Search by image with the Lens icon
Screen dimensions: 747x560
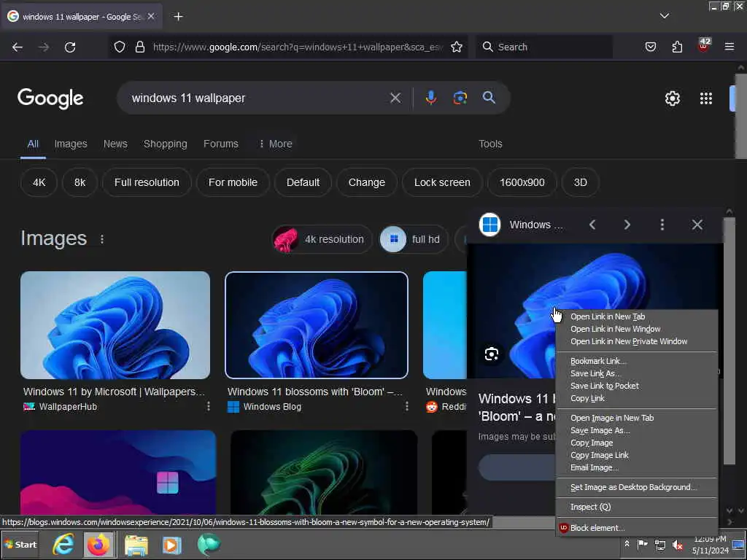(x=460, y=98)
